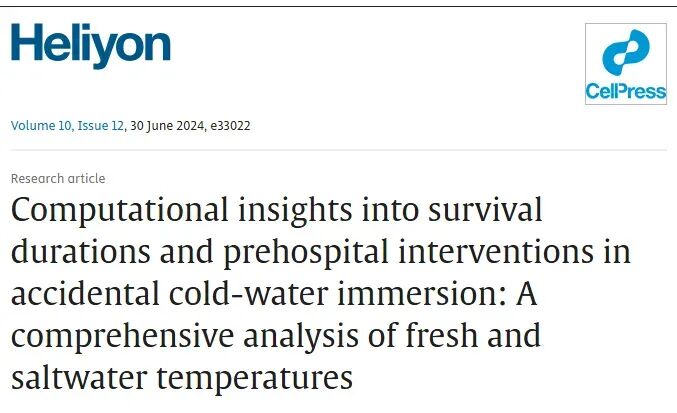Click the title line starting with Computational insights

pos(277,211)
